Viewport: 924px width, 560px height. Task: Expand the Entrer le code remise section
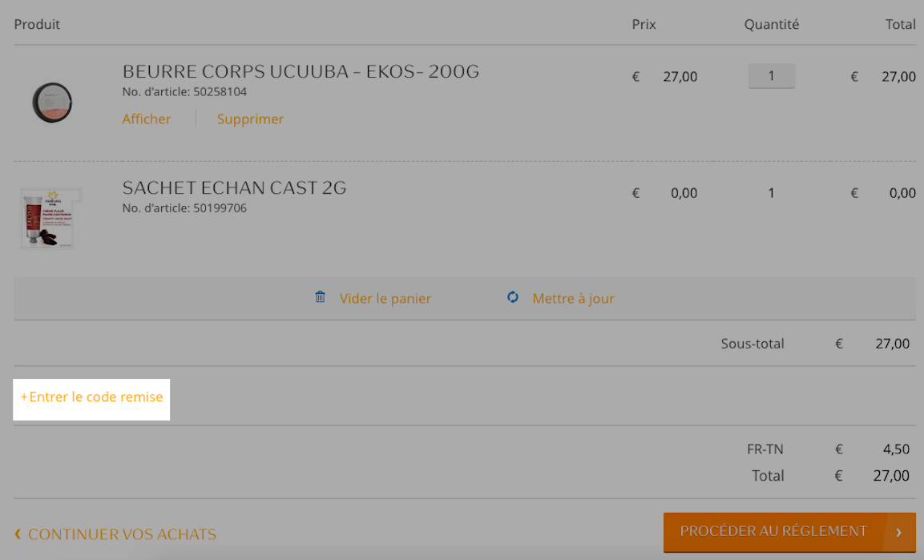(91, 397)
